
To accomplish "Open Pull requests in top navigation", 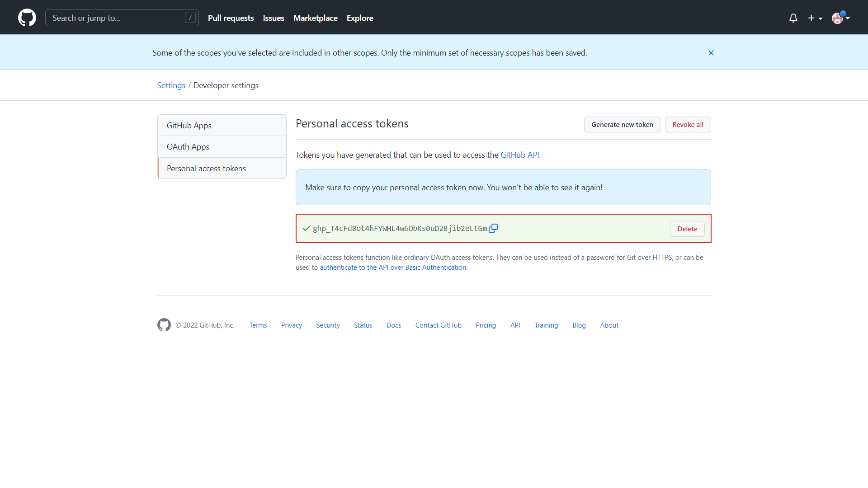I will click(231, 18).
